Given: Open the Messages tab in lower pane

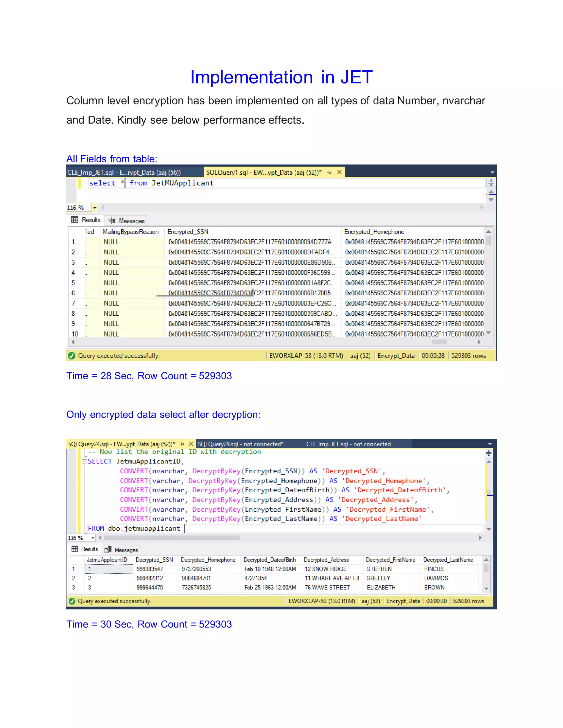Looking at the screenshot, I should 122,550.
